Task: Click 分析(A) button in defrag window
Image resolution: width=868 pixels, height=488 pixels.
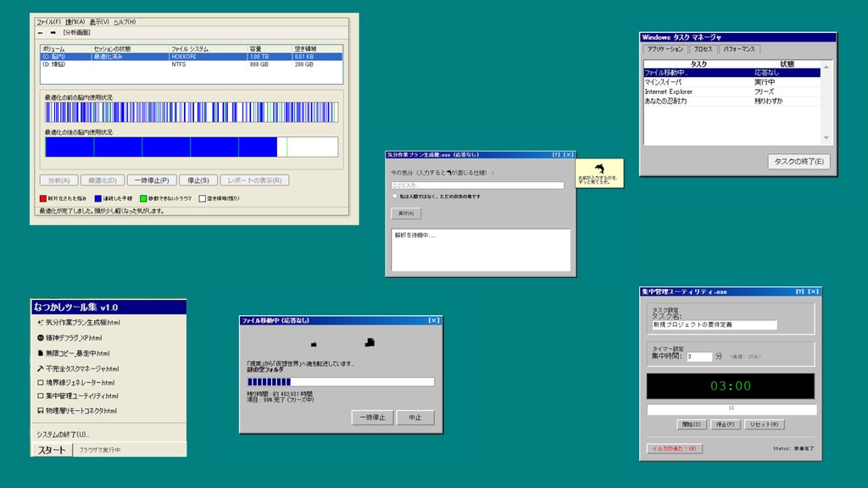Action: [58, 180]
